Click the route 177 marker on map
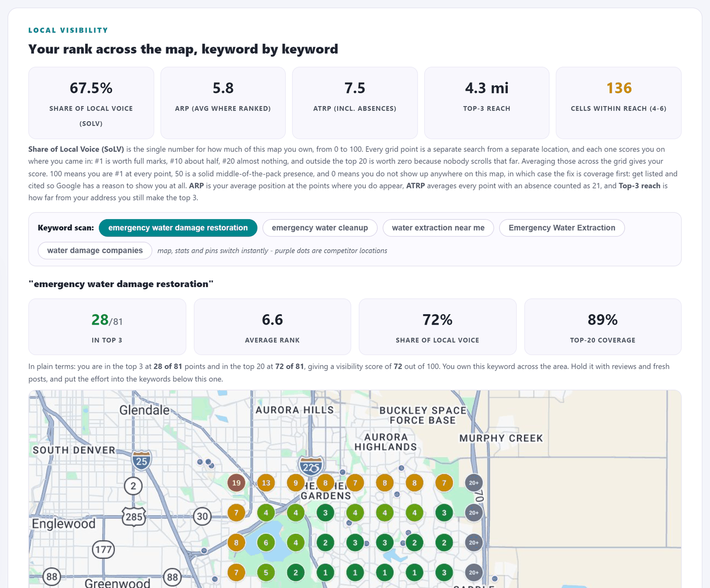The height and width of the screenshot is (588, 710). click(x=103, y=549)
